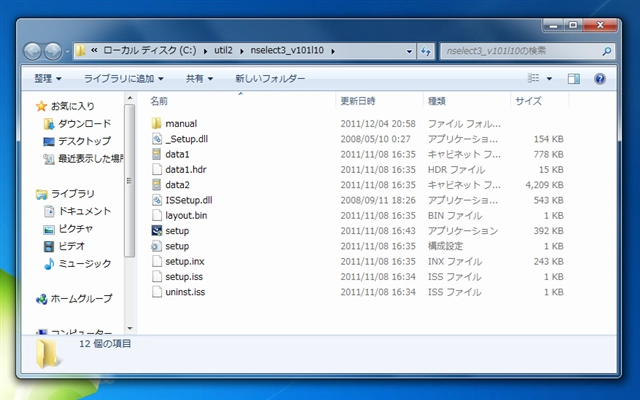The image size is (640, 400).
Task: Sort by the 種類 column header
Action: [436, 101]
